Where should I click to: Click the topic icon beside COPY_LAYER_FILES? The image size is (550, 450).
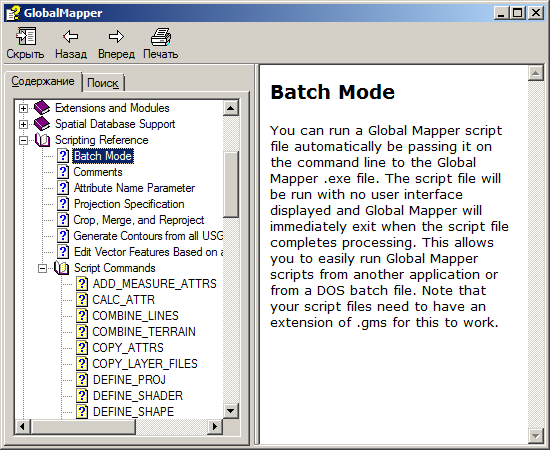click(82, 364)
